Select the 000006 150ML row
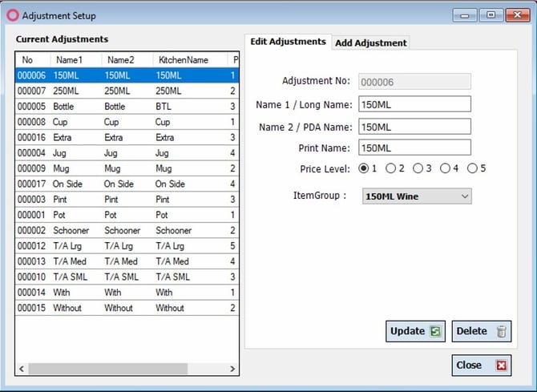Viewport: 537px width, 392px height. tap(127, 75)
